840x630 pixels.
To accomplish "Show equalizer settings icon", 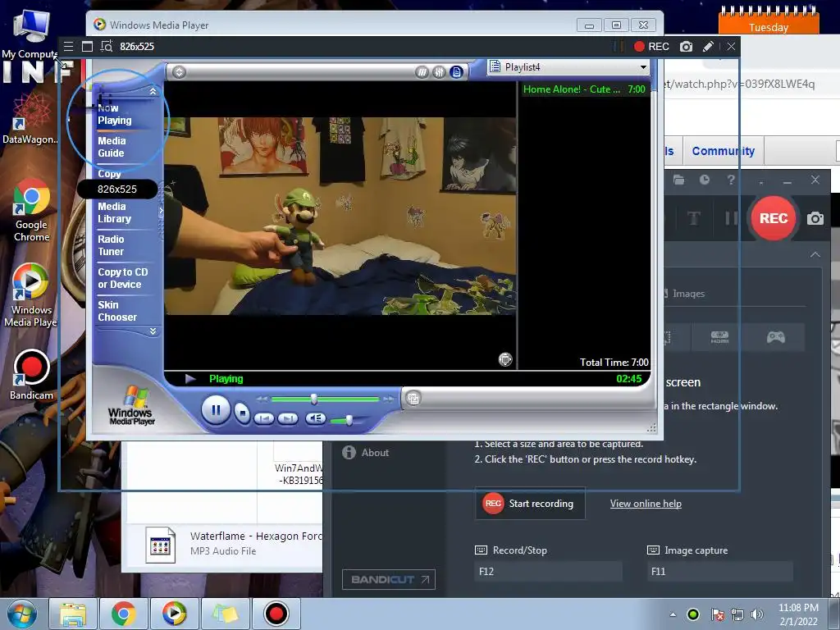I will tap(439, 72).
